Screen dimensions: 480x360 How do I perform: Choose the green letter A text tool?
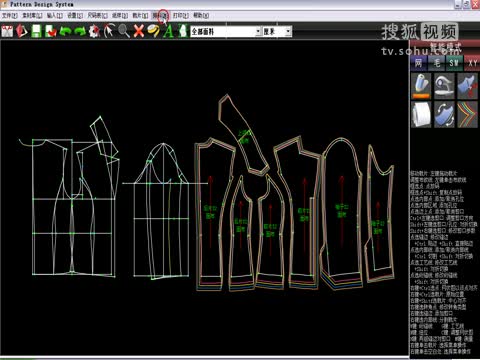pyautogui.click(x=169, y=31)
